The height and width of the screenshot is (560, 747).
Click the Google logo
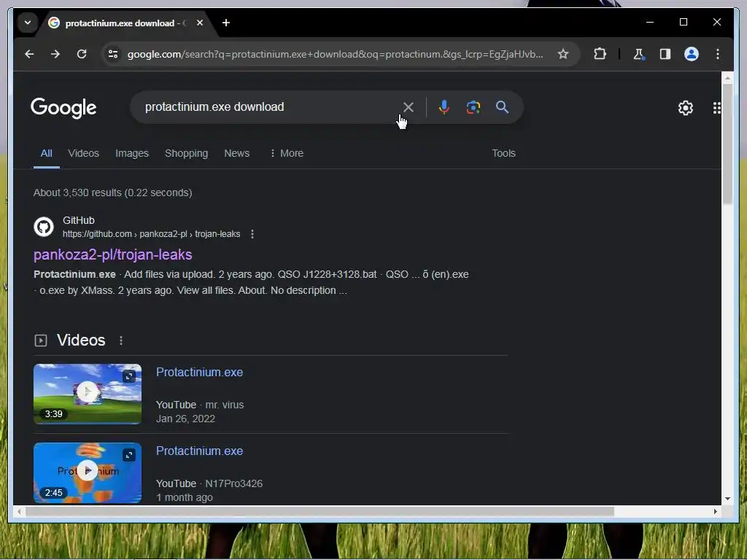64,108
